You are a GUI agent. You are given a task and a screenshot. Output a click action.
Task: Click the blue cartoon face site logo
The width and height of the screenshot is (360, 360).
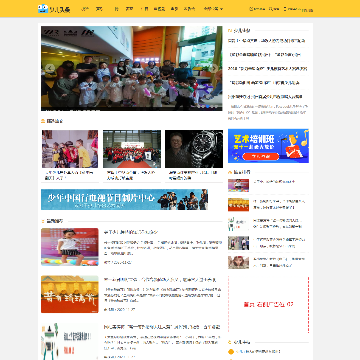point(43,9)
